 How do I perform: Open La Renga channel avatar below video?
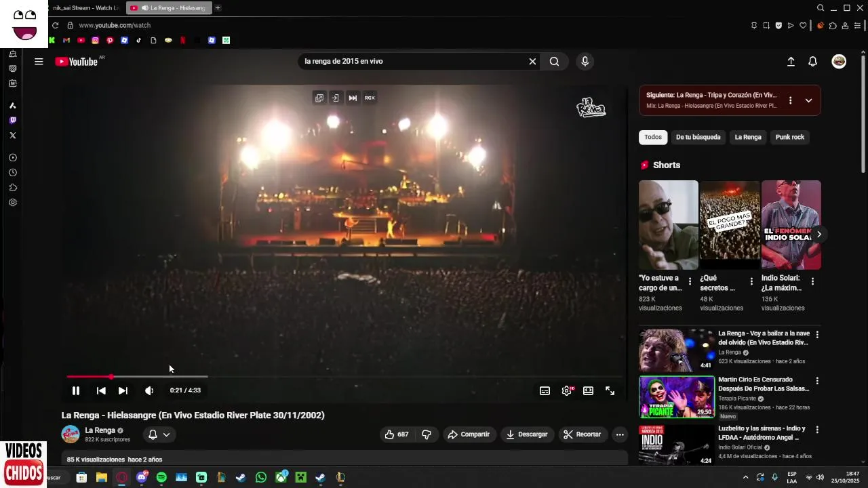tap(71, 434)
